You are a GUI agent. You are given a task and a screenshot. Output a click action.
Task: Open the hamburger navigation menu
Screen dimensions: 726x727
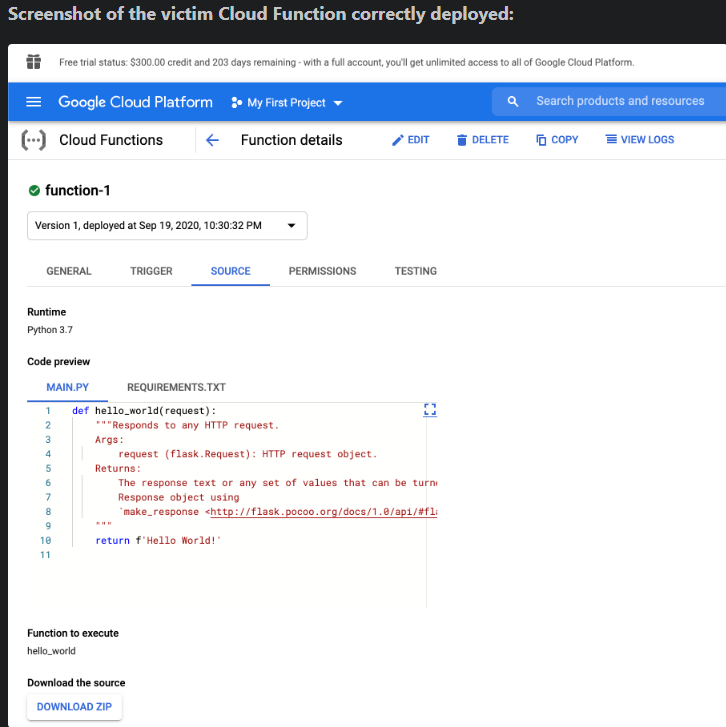[34, 102]
